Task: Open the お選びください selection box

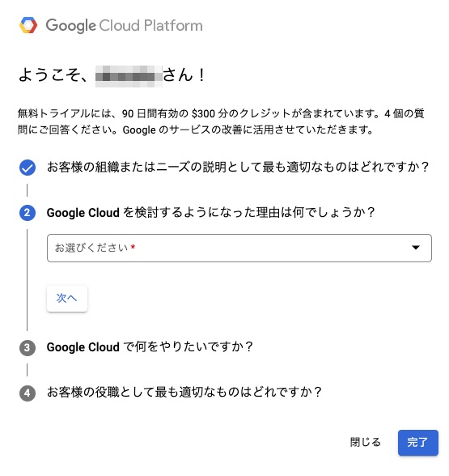Action: tap(239, 248)
